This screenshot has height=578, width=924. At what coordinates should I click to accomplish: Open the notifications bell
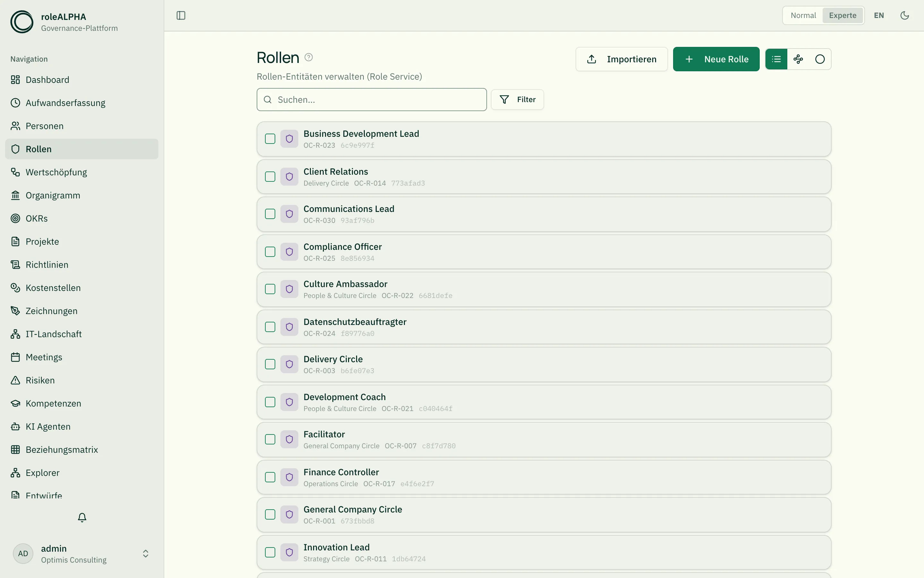82,517
